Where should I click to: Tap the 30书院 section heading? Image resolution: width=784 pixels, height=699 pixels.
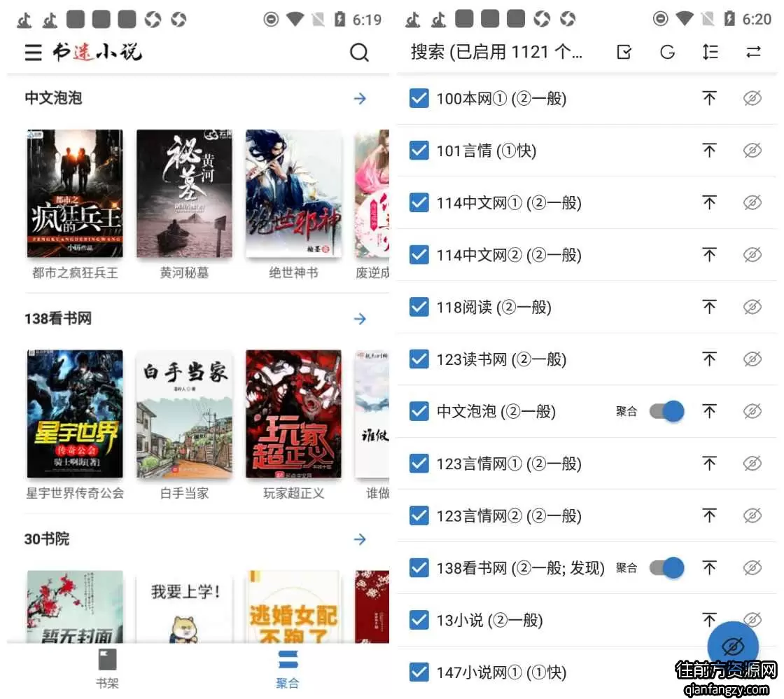[46, 539]
